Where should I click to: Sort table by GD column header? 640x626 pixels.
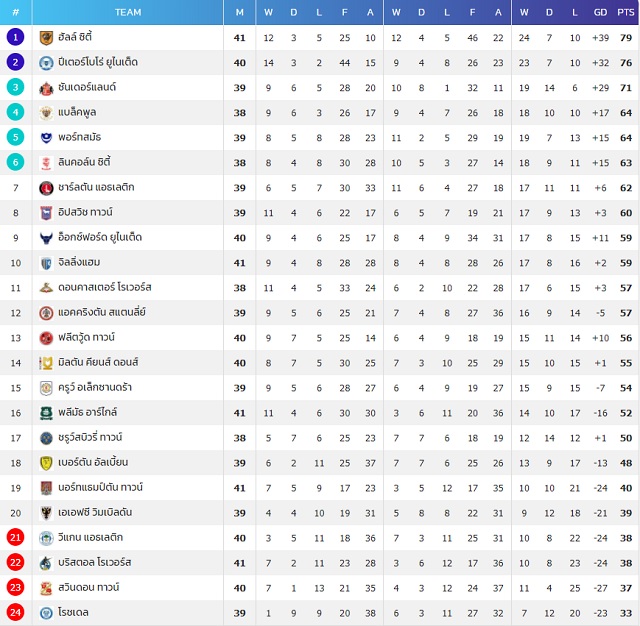click(x=600, y=12)
